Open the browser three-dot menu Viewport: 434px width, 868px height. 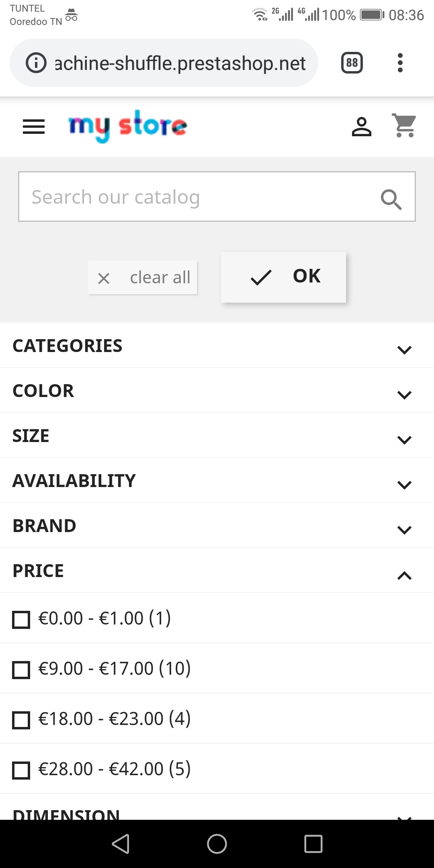400,63
